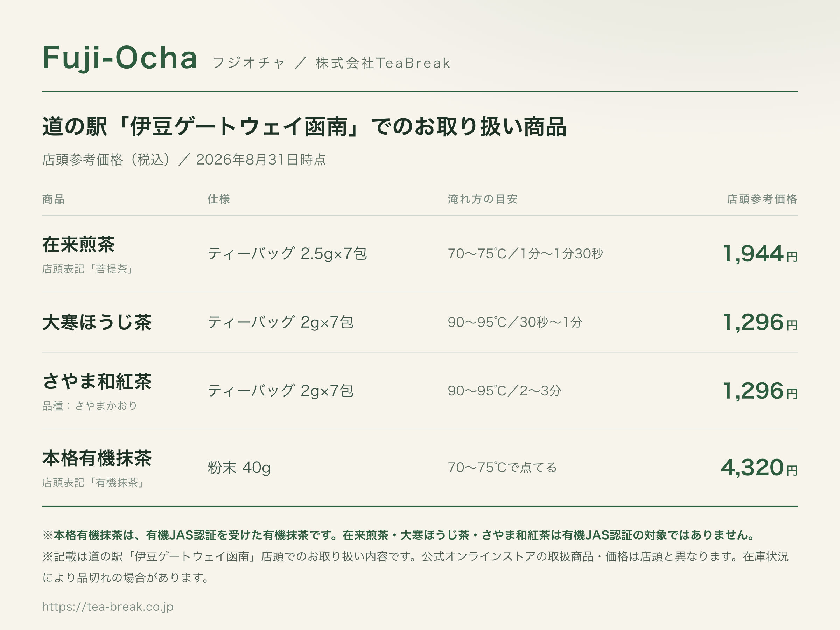Select the さやま和紅茶 product name
840x630 pixels.
[x=97, y=381]
